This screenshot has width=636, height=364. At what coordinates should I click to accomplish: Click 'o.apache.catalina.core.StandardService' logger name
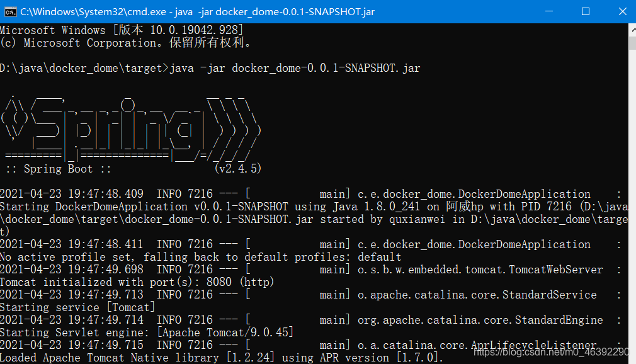tap(477, 295)
